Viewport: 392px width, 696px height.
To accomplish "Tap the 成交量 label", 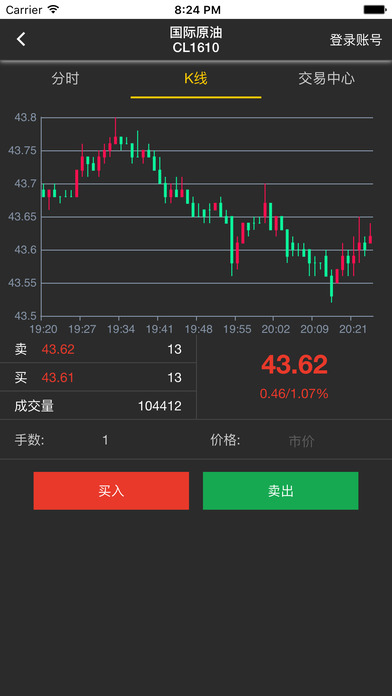I will point(34,406).
